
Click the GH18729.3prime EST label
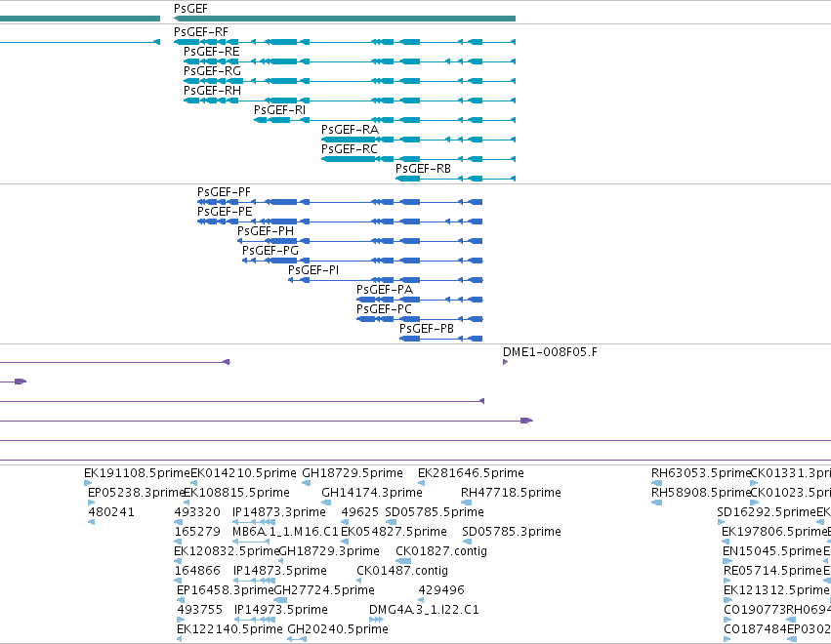coord(329,550)
